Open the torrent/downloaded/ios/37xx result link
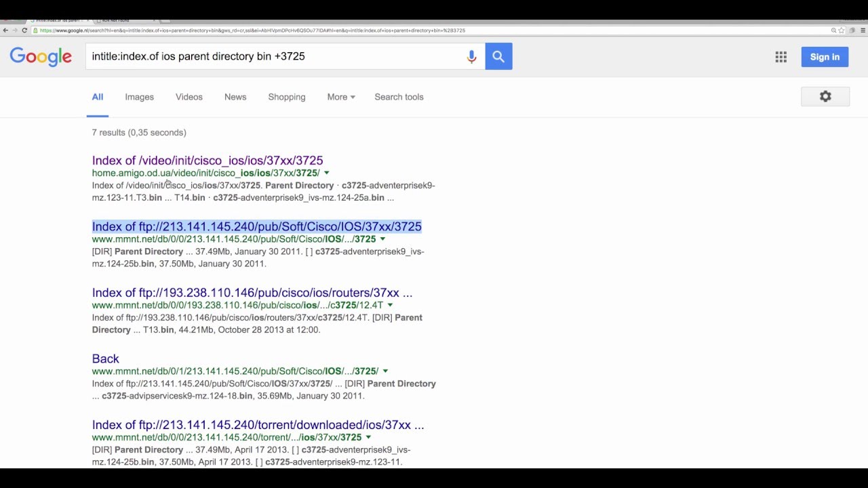Image resolution: width=868 pixels, height=488 pixels. click(x=258, y=425)
